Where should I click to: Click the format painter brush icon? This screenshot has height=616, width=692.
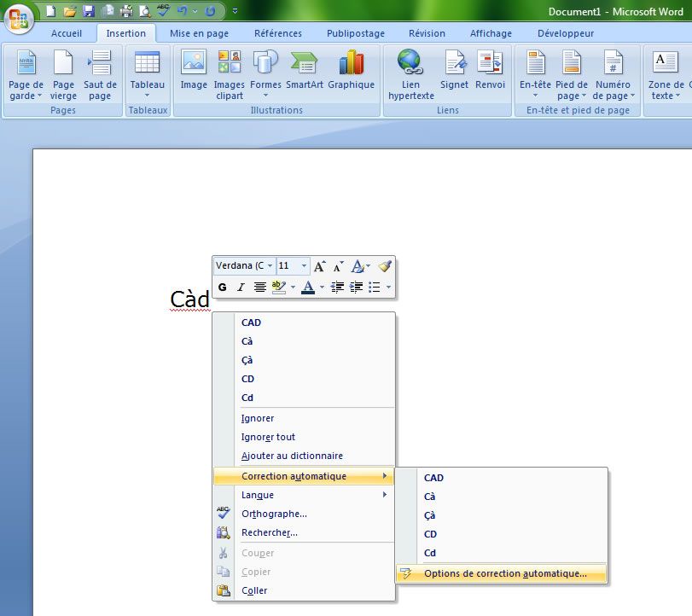pyautogui.click(x=385, y=266)
